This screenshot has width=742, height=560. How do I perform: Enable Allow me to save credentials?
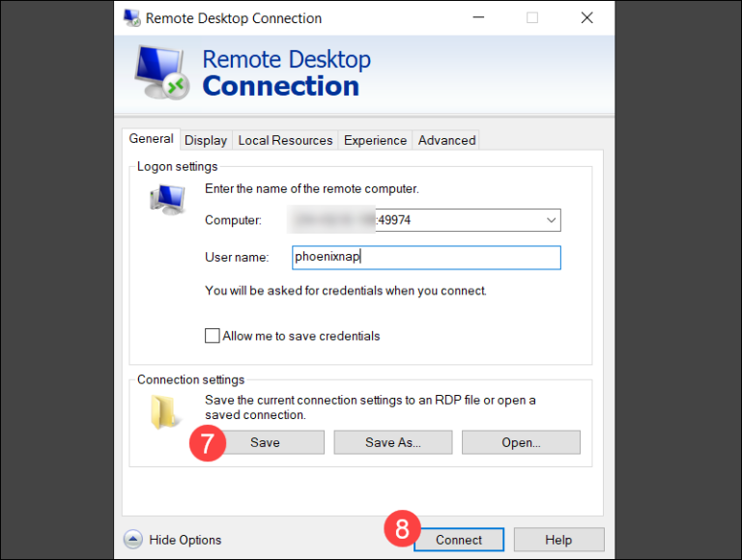pos(213,336)
